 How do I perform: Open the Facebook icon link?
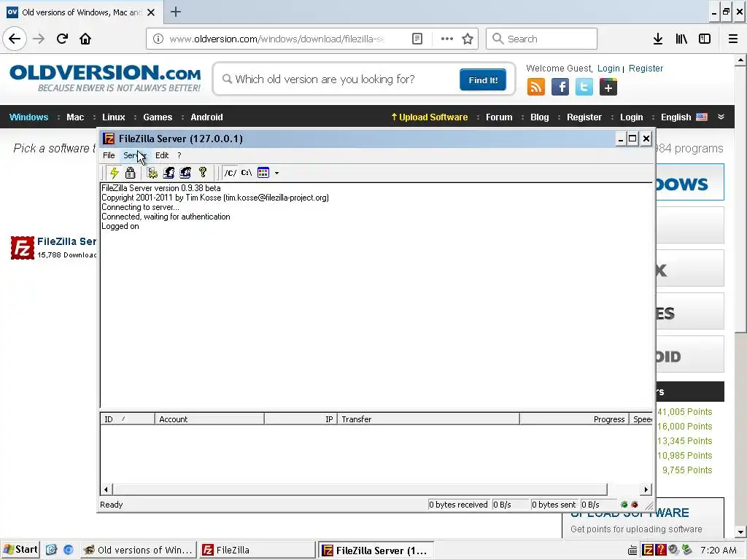pyautogui.click(x=560, y=87)
